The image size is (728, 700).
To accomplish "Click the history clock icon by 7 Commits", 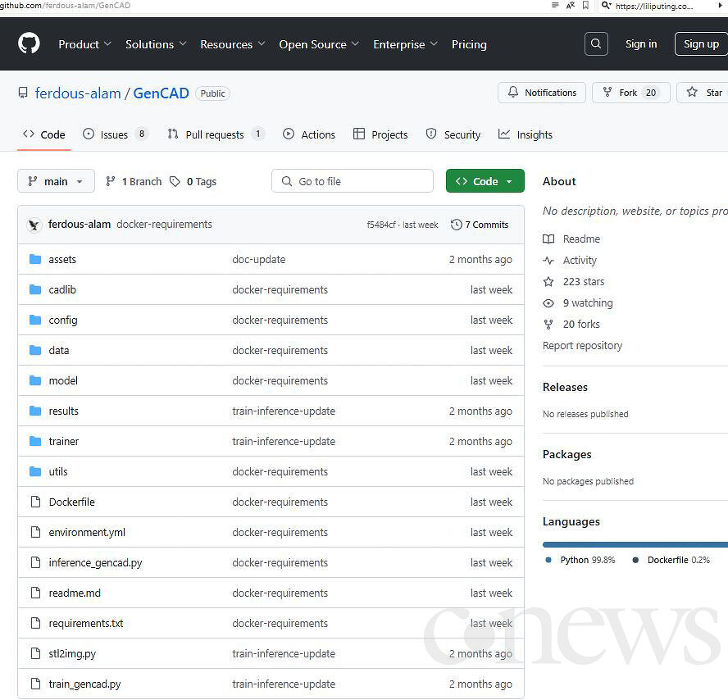I will pos(457,225).
